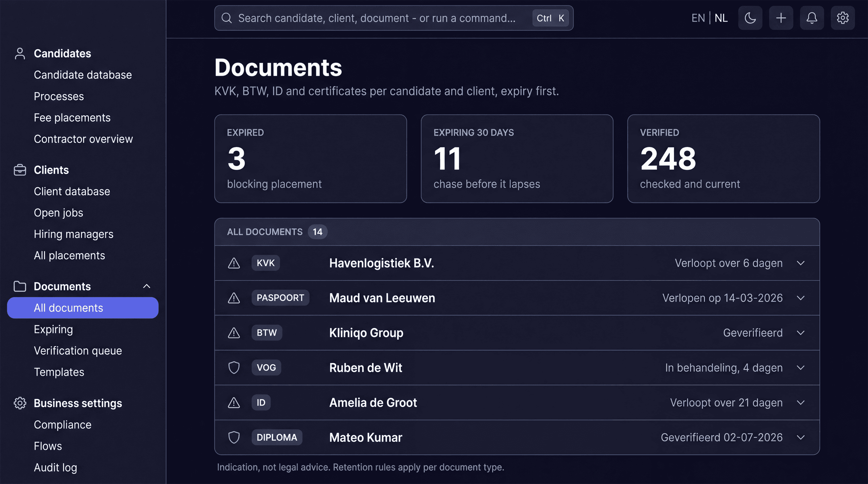868x484 pixels.
Task: Expand the Ruben de Wit row chevron
Action: 801,368
